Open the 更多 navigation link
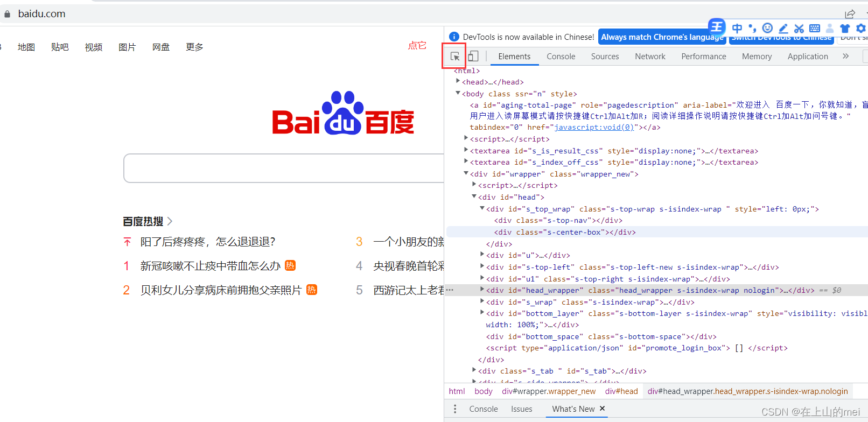This screenshot has height=422, width=868. point(194,47)
